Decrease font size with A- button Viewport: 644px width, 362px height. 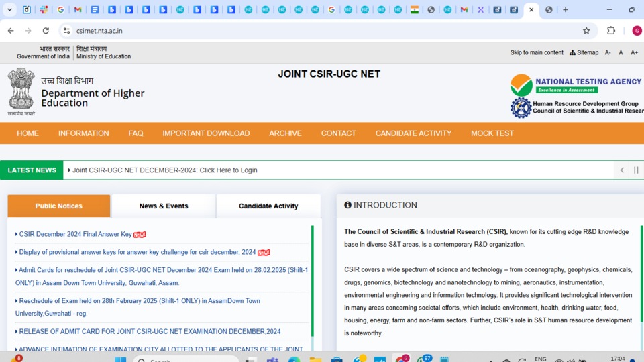[608, 52]
